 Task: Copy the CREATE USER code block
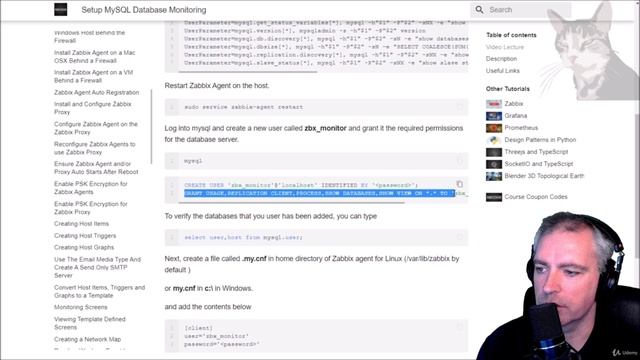tap(459, 184)
